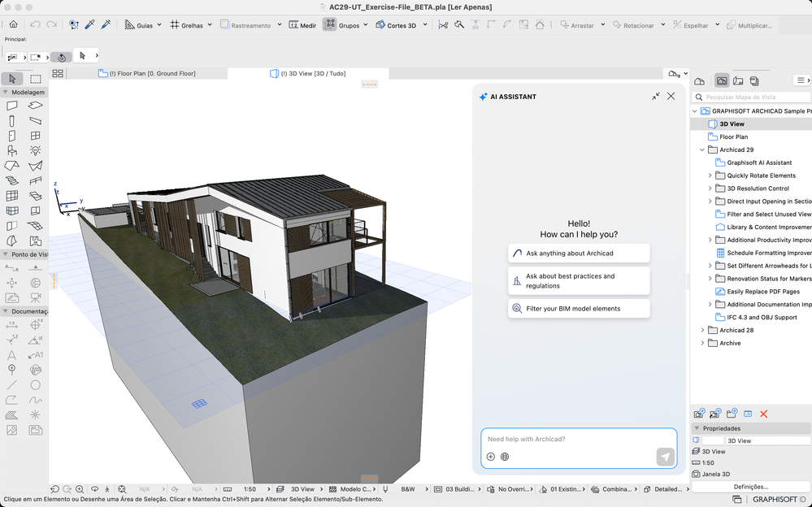Click the Medir measure tool
The image size is (812, 507).
click(x=302, y=25)
